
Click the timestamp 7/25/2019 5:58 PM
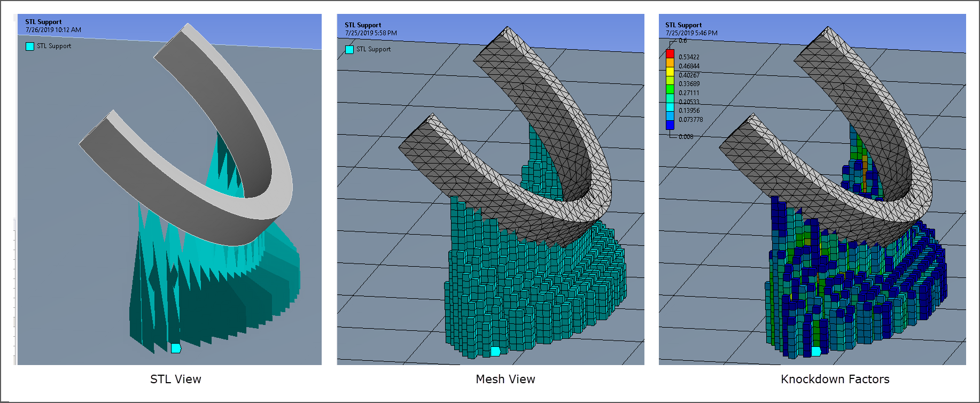click(x=371, y=33)
